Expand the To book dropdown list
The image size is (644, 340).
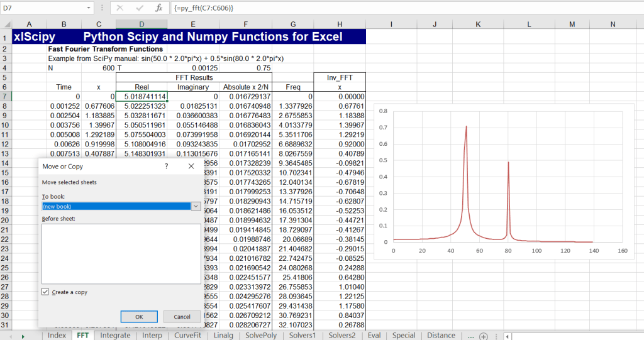point(196,206)
